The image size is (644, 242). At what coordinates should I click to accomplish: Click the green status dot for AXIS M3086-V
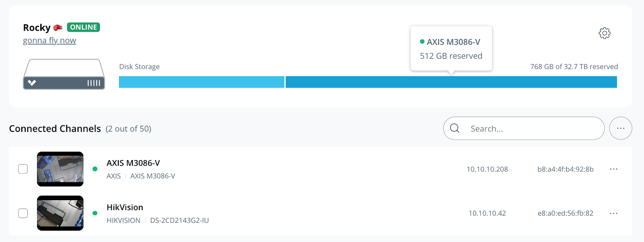[x=95, y=169]
